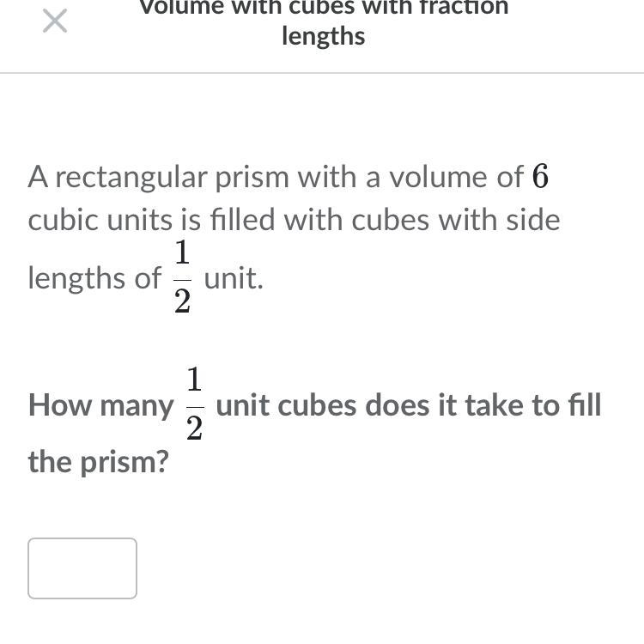Close the exercise with the X icon
Image resolution: width=644 pixels, height=644 pixels.
(x=55, y=21)
